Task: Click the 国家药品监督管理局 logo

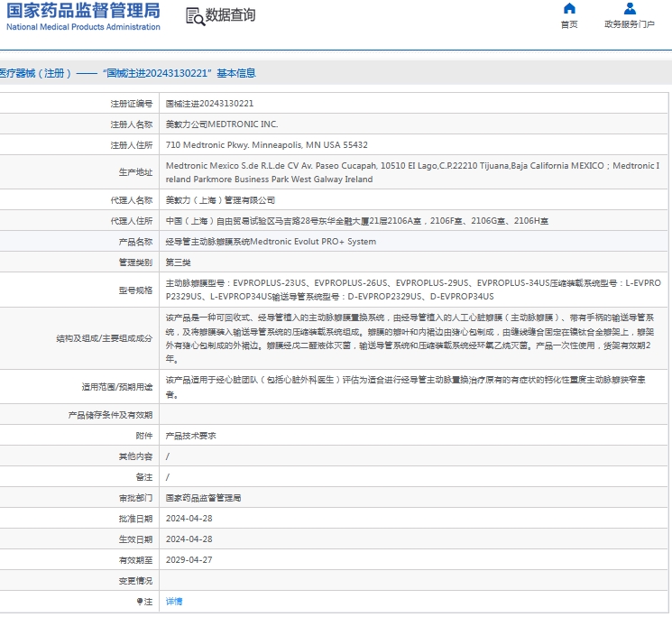Action: (x=83, y=11)
